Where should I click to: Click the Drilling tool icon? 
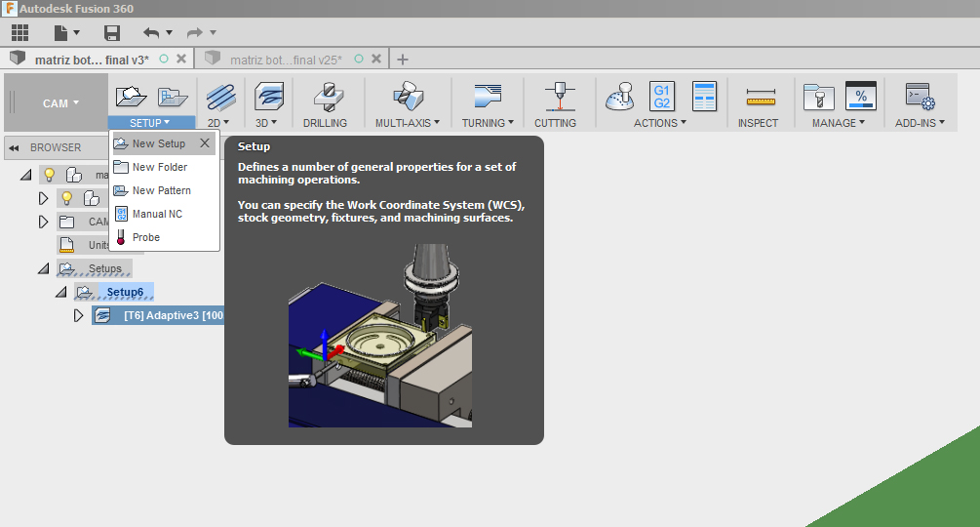pos(328,97)
